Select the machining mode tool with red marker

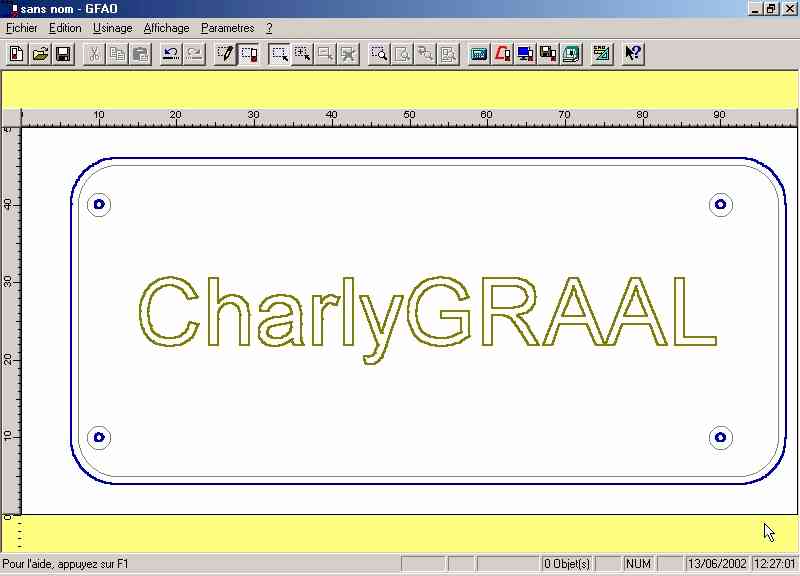click(x=248, y=54)
